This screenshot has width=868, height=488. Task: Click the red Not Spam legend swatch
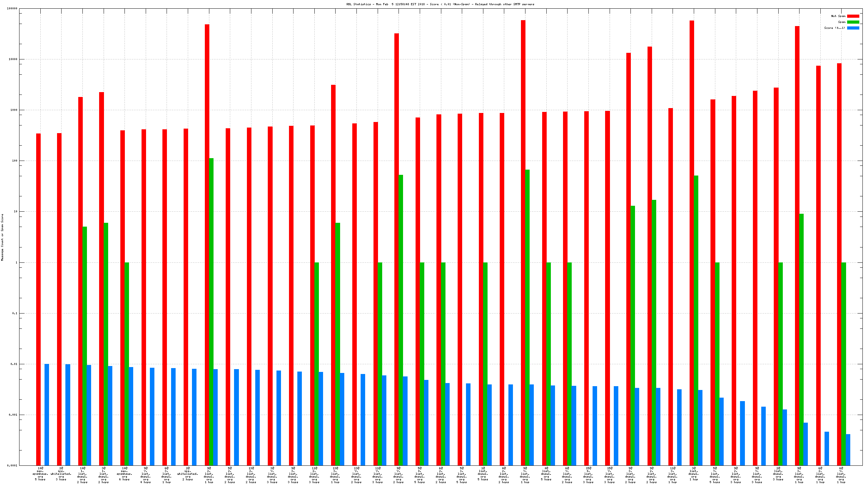(x=853, y=16)
